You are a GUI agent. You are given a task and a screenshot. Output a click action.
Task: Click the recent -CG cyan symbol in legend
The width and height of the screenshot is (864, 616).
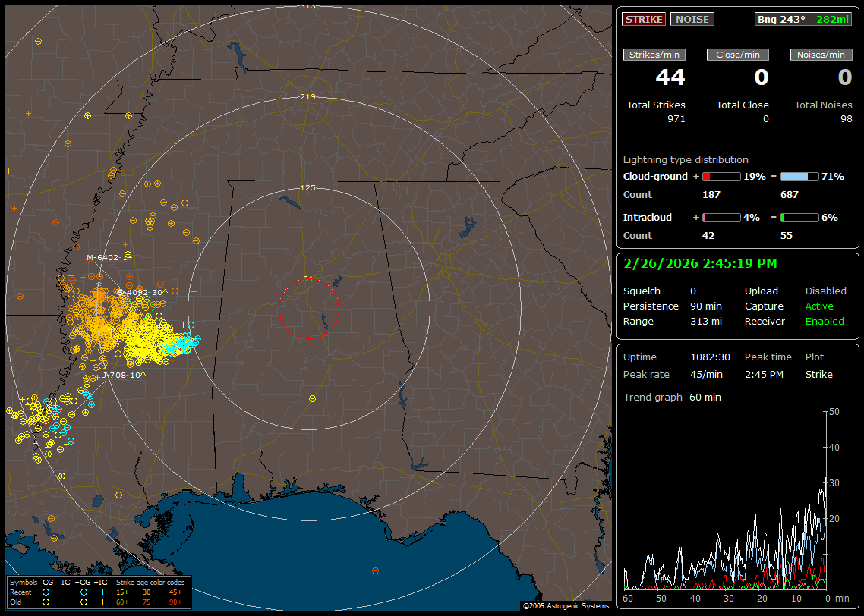[x=46, y=592]
